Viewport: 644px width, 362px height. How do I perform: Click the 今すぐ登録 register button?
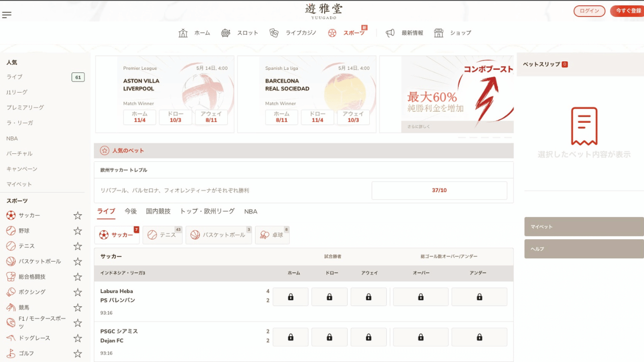[x=628, y=11]
